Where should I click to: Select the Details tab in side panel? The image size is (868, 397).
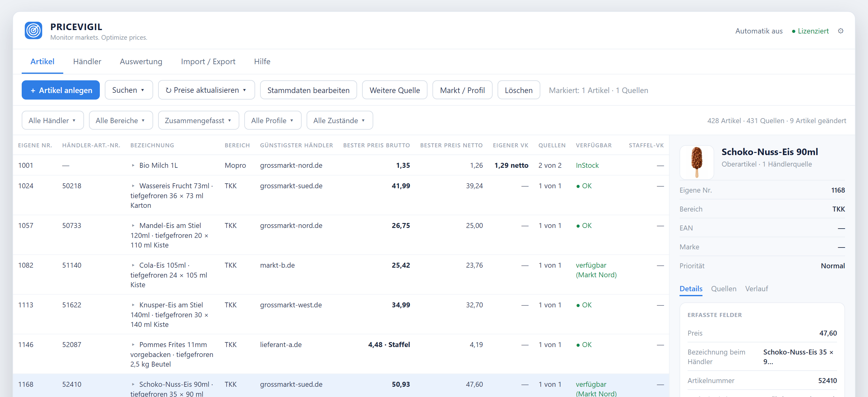point(691,289)
